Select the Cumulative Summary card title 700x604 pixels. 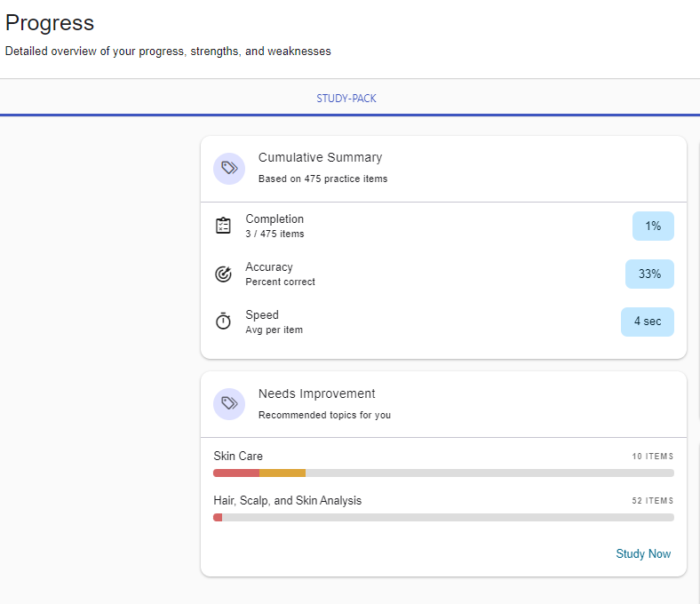[x=320, y=157]
